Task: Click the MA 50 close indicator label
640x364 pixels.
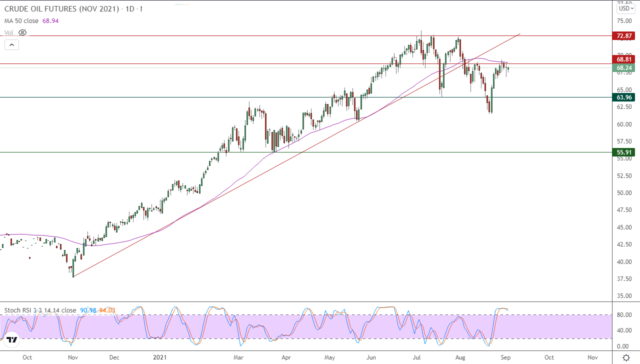Action: 22,20
